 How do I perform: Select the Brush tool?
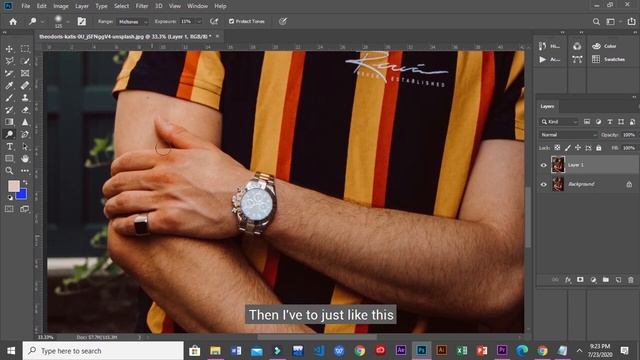click(x=9, y=98)
